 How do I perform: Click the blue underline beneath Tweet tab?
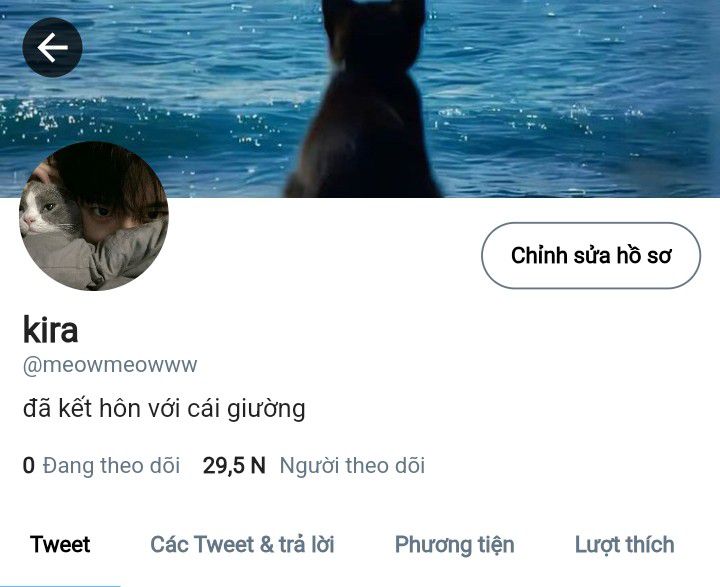click(60, 585)
